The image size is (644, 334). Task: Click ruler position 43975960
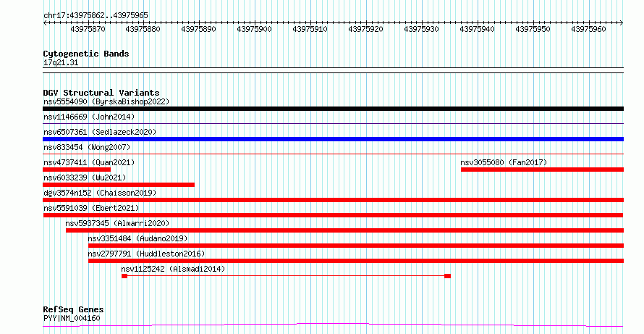point(588,29)
